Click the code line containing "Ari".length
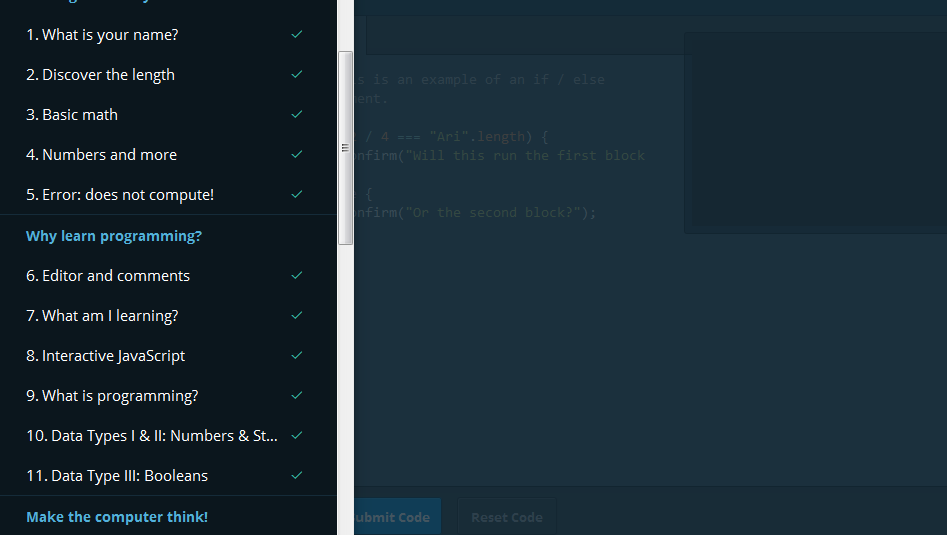The image size is (947, 535). pos(451,137)
